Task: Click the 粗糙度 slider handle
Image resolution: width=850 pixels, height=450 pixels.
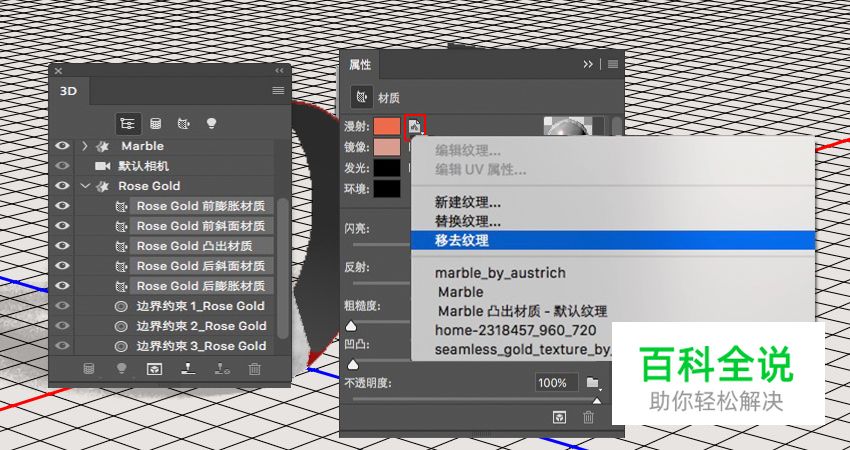Action: pos(352,325)
